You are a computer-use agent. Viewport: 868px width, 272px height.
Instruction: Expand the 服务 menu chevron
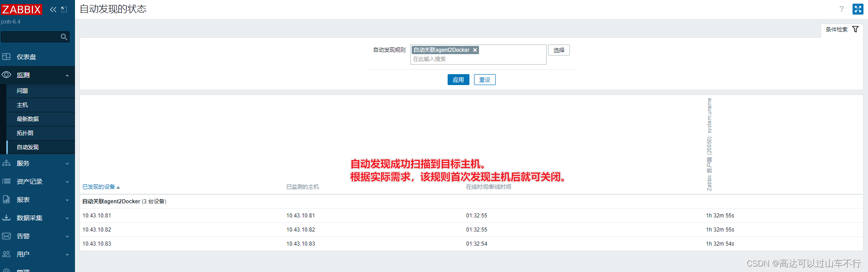click(x=67, y=164)
